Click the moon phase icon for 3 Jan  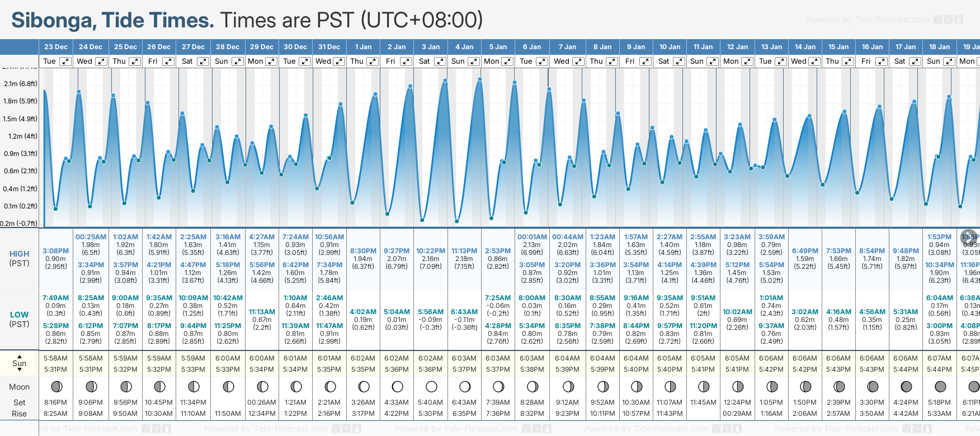pyautogui.click(x=431, y=386)
